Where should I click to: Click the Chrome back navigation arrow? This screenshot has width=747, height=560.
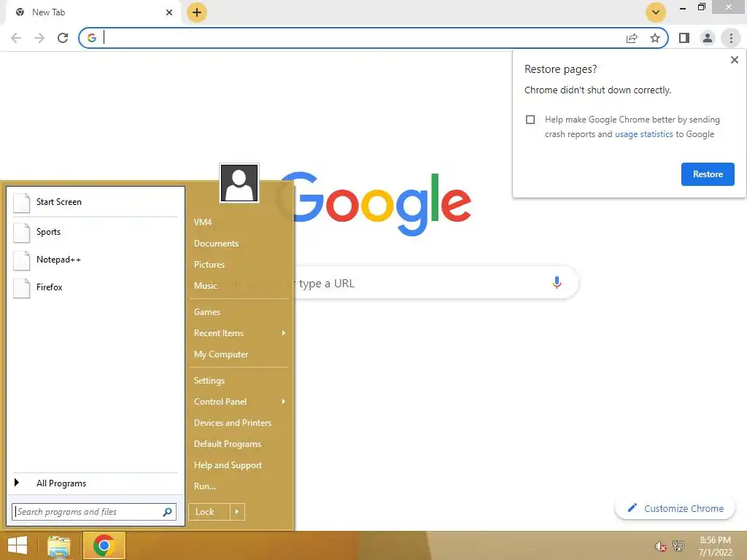pyautogui.click(x=16, y=38)
